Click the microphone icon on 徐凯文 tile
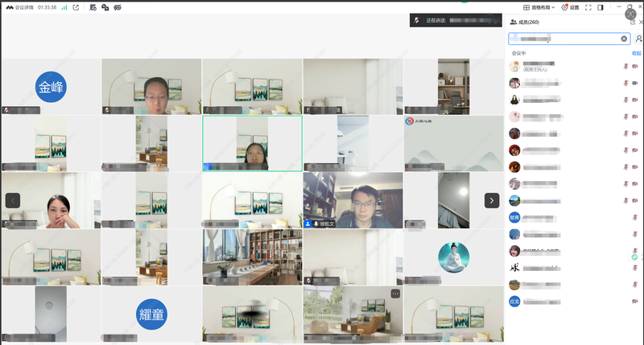This screenshot has width=644, height=345. click(x=316, y=224)
